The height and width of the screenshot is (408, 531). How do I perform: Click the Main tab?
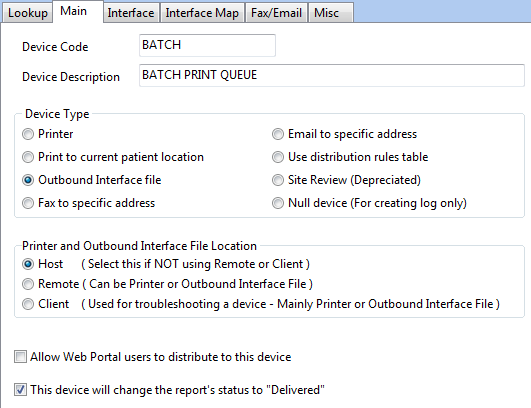(x=78, y=12)
